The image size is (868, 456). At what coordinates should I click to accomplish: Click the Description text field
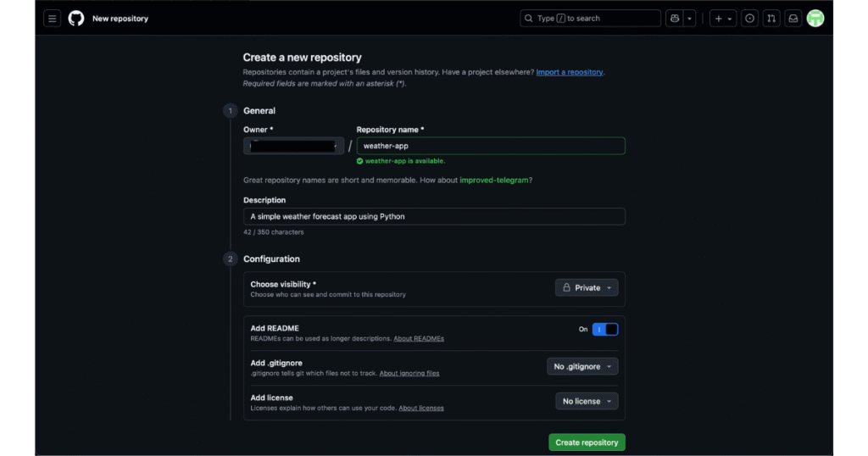click(x=434, y=217)
